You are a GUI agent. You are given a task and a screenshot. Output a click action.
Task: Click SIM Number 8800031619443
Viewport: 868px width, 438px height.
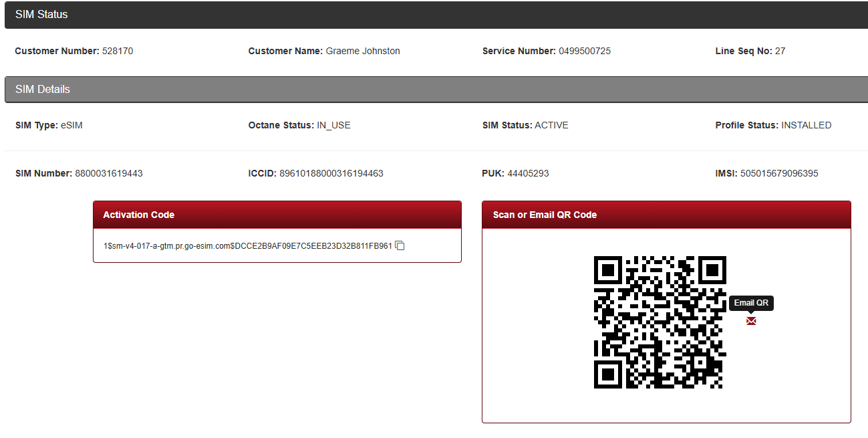coord(109,173)
